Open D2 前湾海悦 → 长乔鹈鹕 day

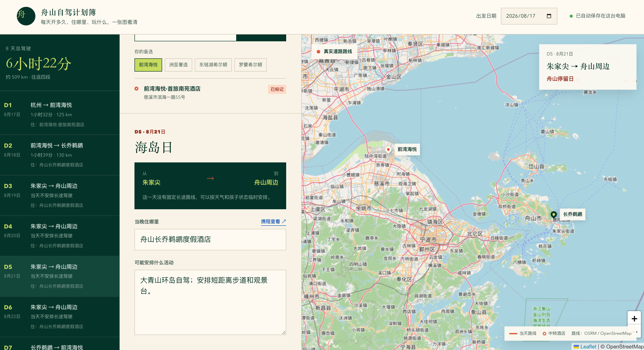click(60, 155)
